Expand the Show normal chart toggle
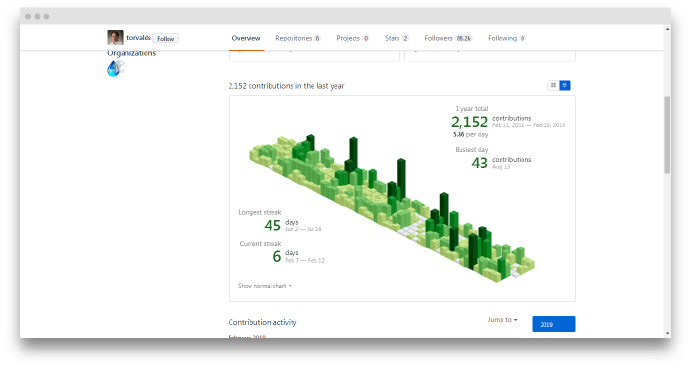 264,286
